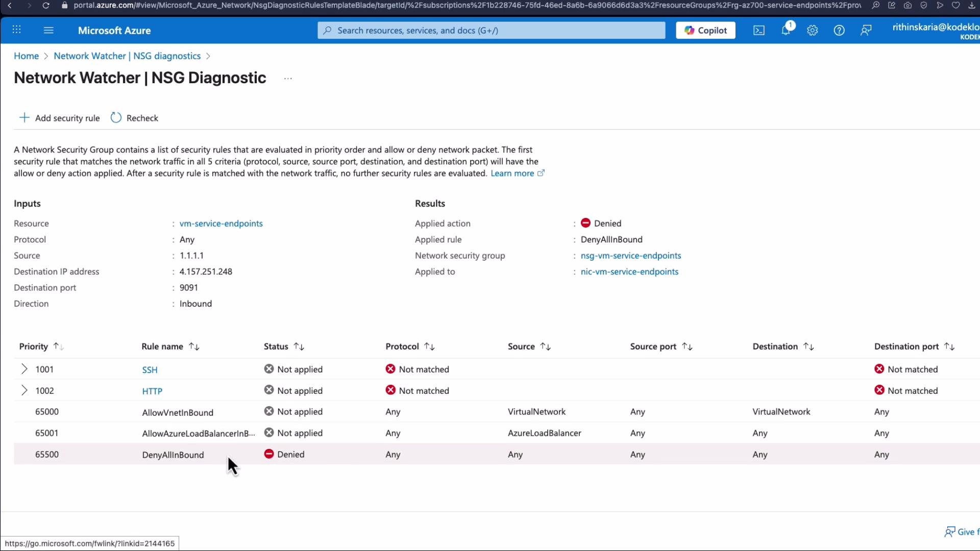Sort table by Source port column
This screenshot has height=551, width=980.
661,346
